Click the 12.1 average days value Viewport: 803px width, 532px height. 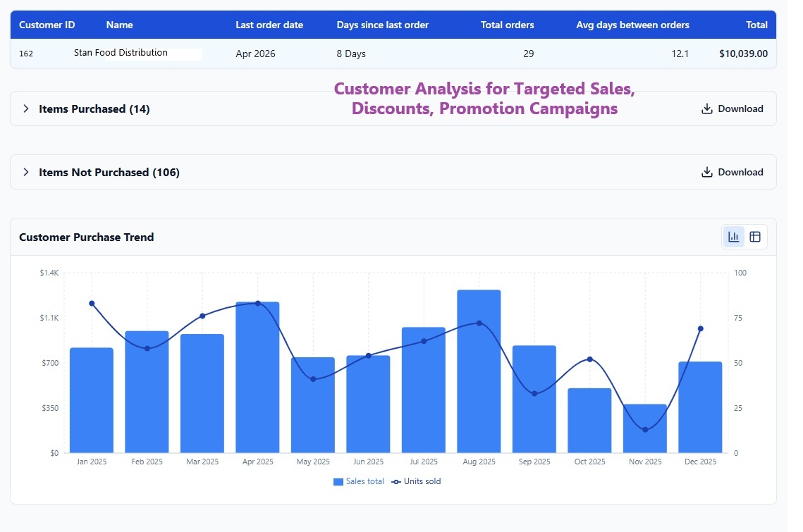click(680, 54)
